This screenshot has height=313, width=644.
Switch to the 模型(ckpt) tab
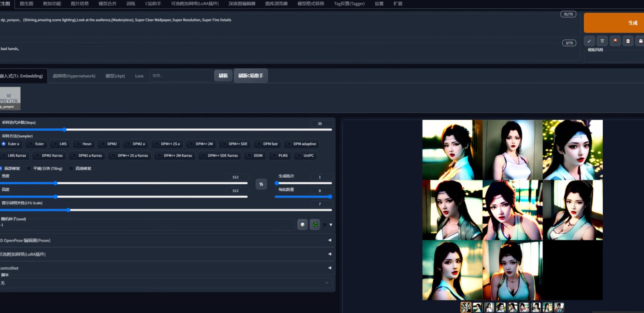click(x=115, y=76)
